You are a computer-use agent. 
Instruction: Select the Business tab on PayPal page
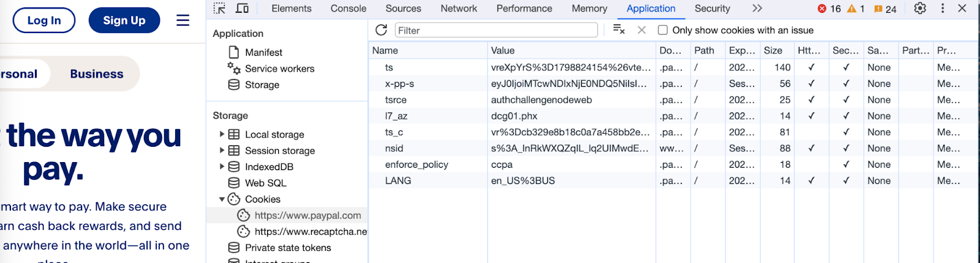(x=97, y=74)
